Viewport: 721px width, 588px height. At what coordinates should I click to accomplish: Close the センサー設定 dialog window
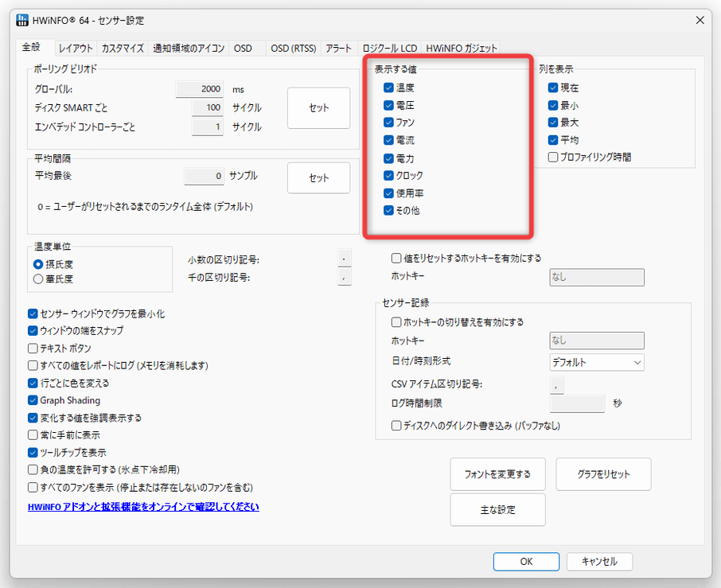pyautogui.click(x=700, y=20)
